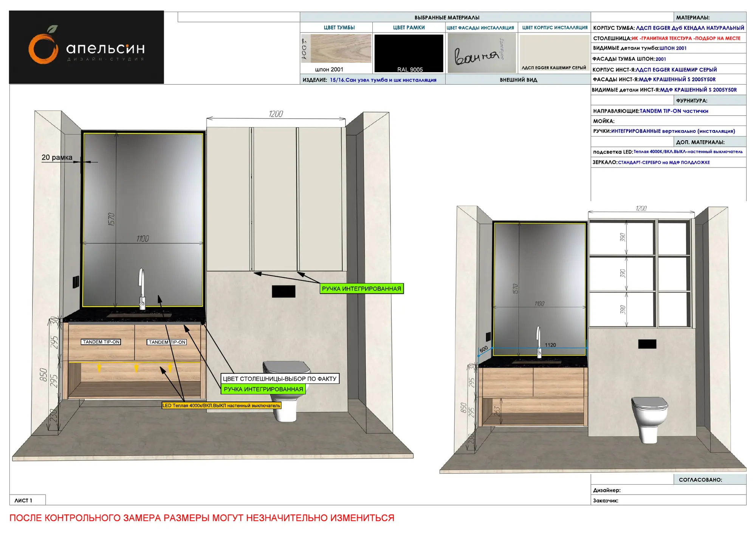756x535 pixels.
Task: Click the 'TANDEM TIP-ON' label on the right drawer
Action: (167, 342)
